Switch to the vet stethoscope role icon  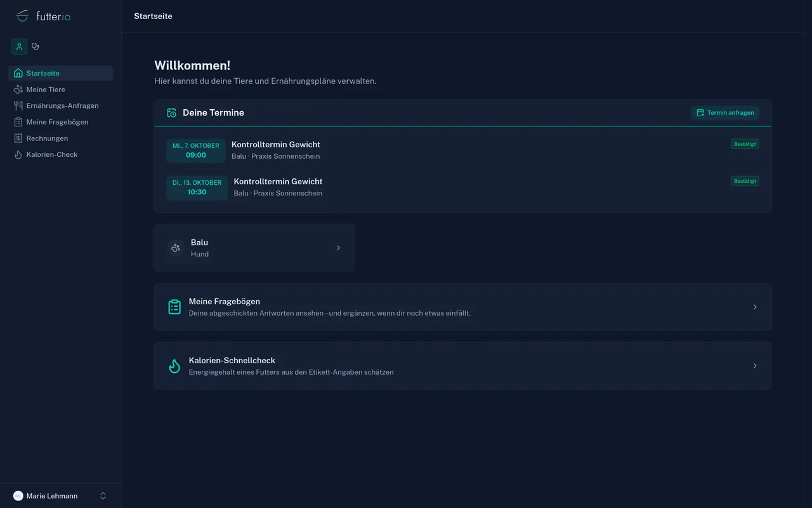click(x=36, y=46)
